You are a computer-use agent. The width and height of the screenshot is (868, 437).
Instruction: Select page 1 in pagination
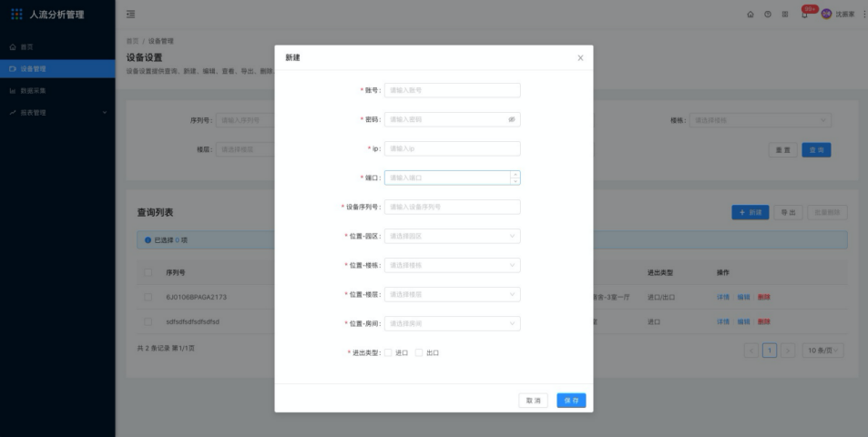(770, 351)
